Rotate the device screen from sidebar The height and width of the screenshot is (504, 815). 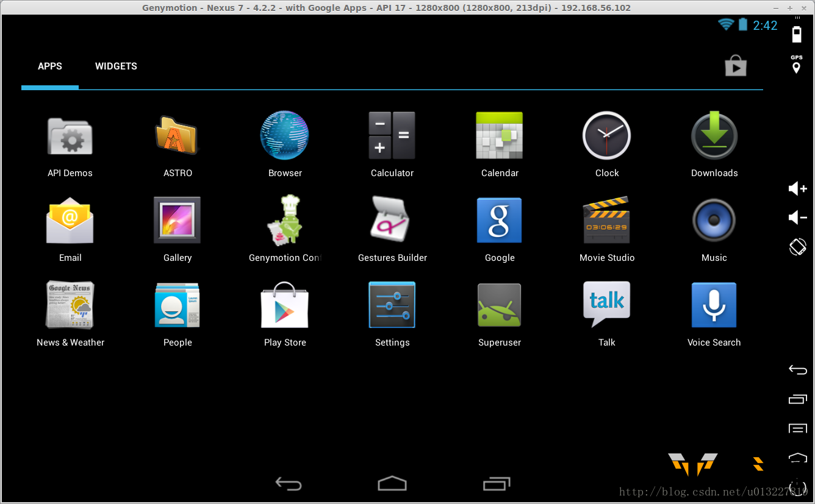coord(798,247)
